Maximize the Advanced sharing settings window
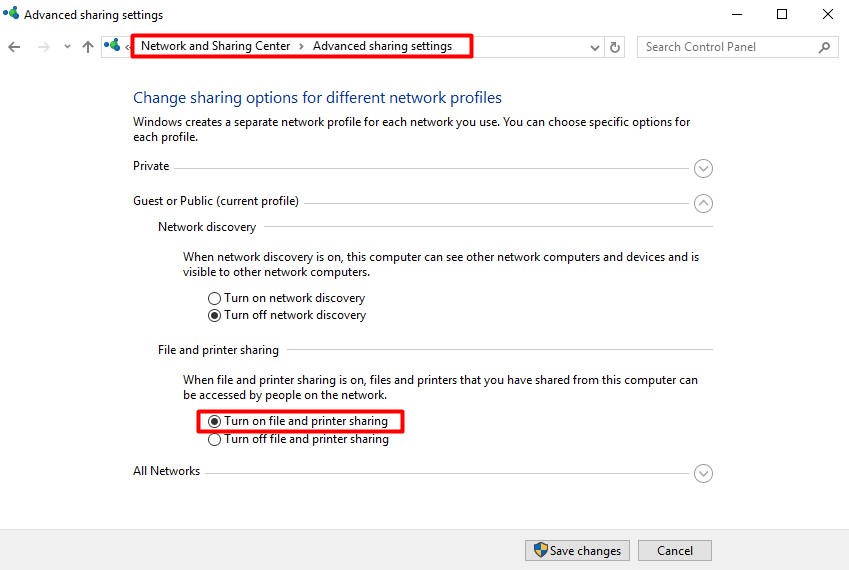 (782, 15)
